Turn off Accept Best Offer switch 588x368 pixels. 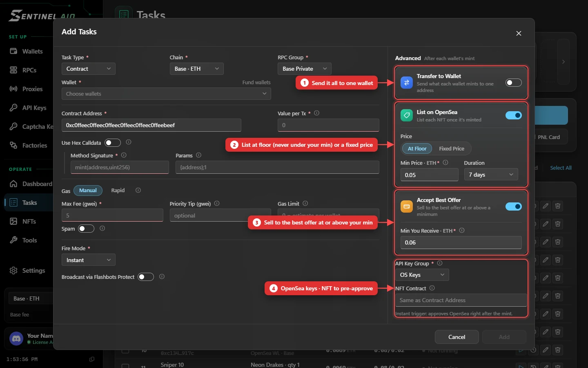(514, 206)
